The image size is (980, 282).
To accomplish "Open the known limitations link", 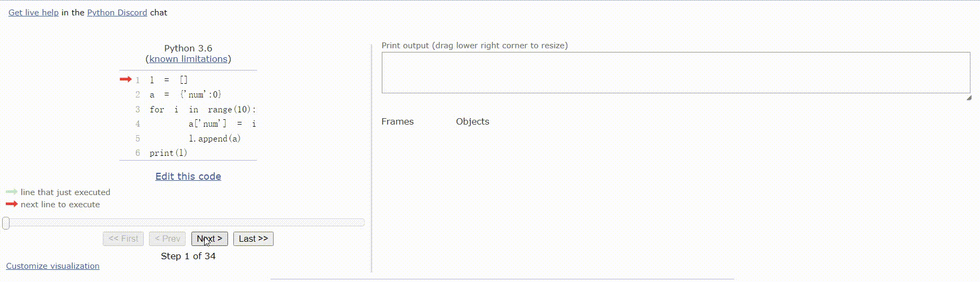I will click(188, 59).
